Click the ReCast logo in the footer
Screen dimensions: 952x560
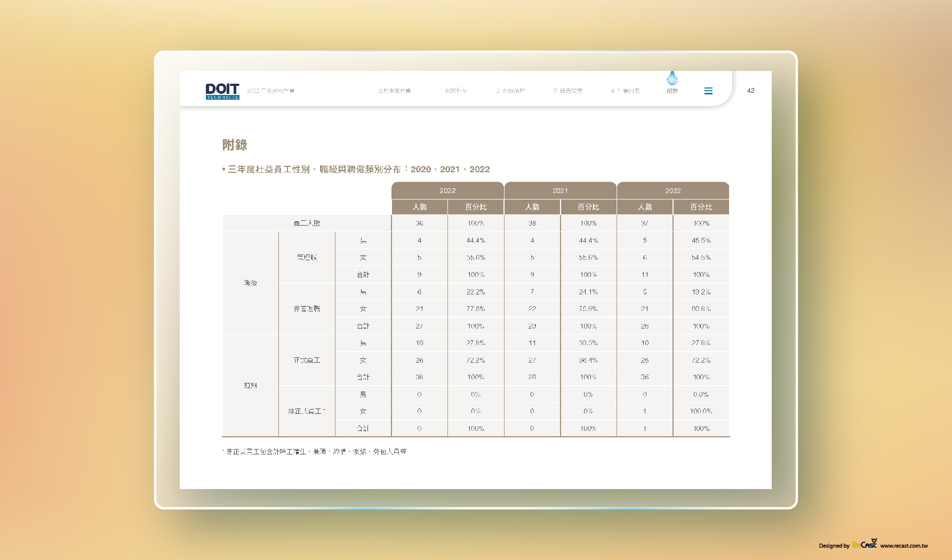click(x=865, y=544)
